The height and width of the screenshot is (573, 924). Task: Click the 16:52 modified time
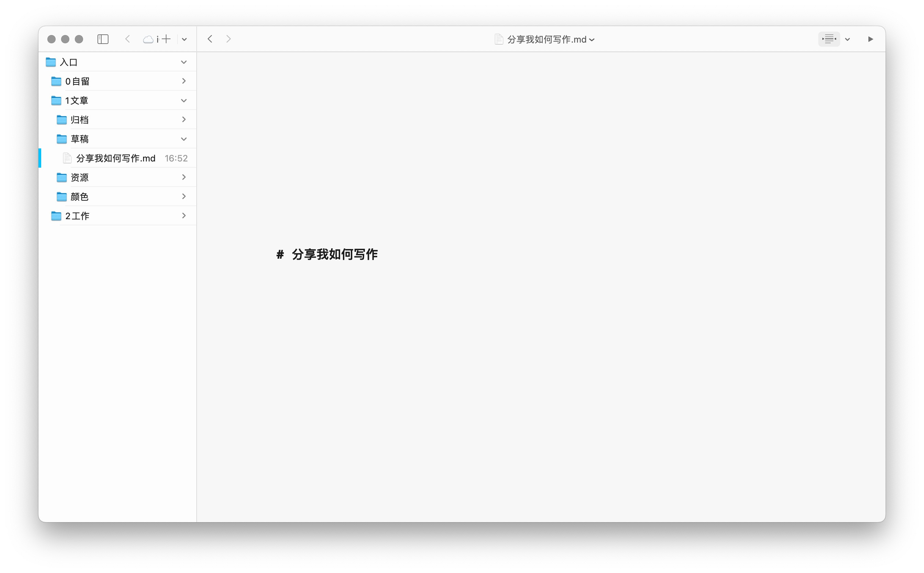pos(176,158)
